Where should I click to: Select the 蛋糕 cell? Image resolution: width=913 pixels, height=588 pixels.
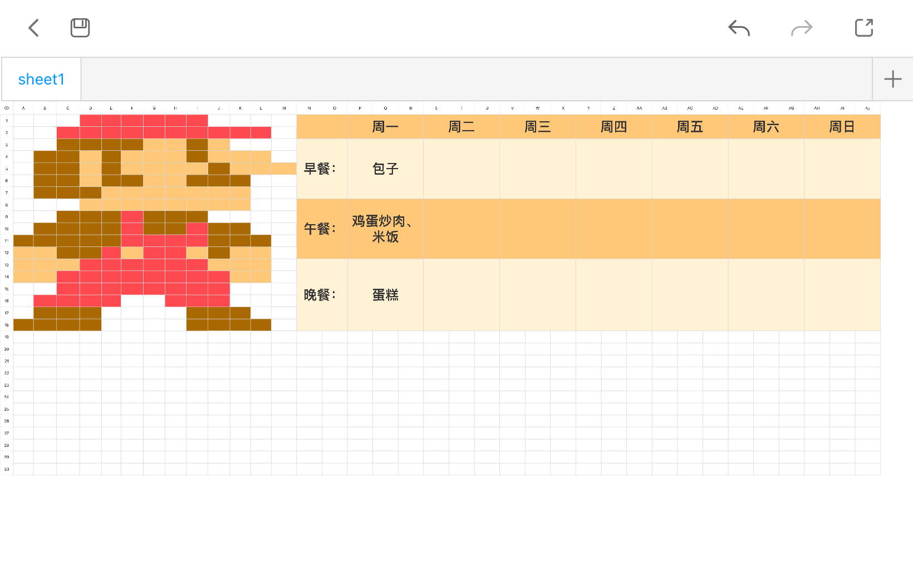point(385,295)
